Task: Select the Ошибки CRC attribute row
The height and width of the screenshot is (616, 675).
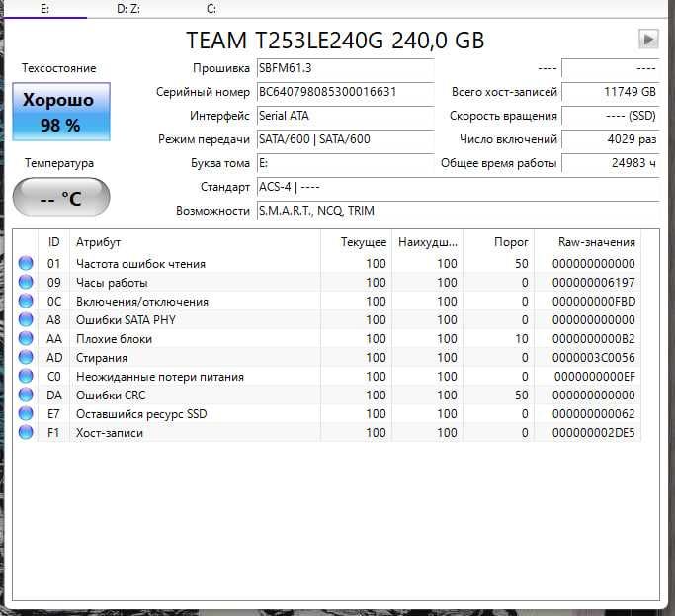Action: click(x=327, y=395)
